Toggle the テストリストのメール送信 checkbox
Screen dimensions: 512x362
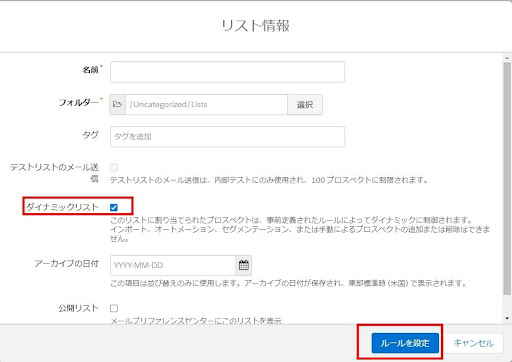pos(114,167)
